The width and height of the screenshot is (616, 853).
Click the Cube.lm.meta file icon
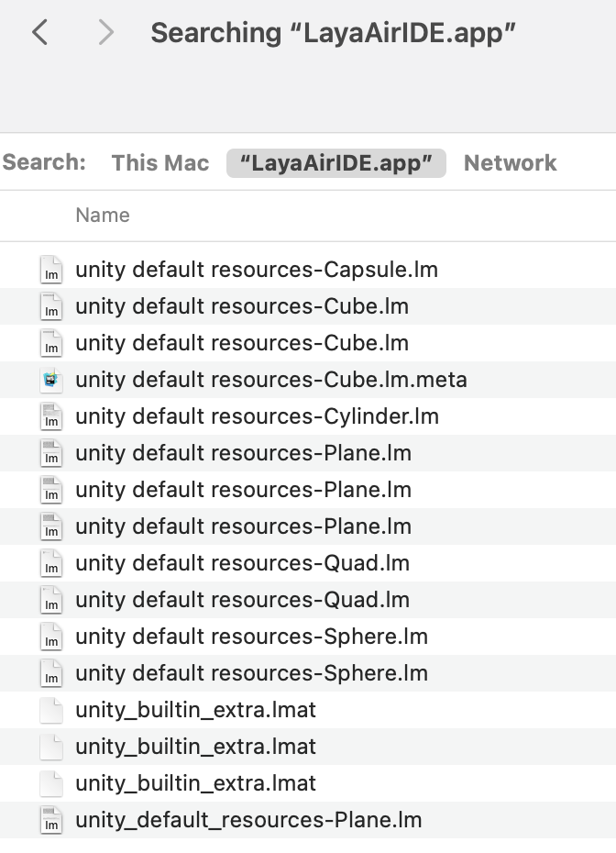coord(51,381)
